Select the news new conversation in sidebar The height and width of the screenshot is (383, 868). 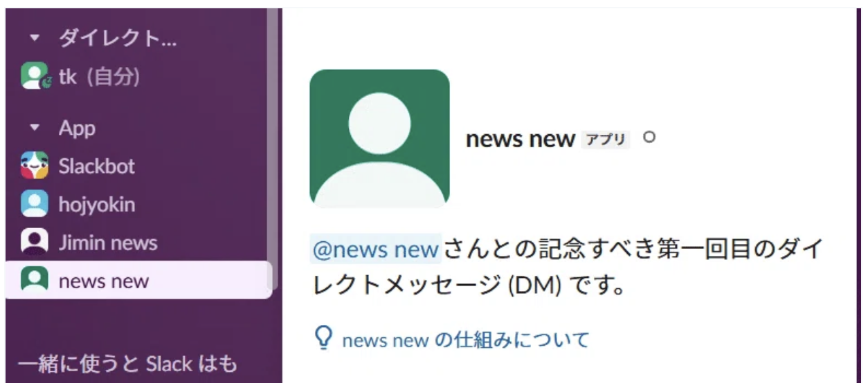pos(138,280)
